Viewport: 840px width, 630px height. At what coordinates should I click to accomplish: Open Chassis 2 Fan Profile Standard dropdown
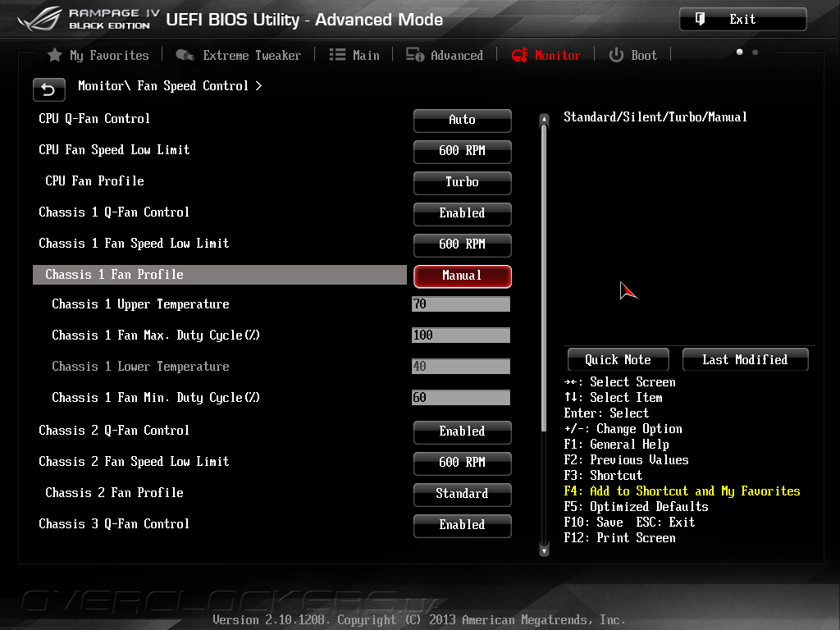point(463,493)
